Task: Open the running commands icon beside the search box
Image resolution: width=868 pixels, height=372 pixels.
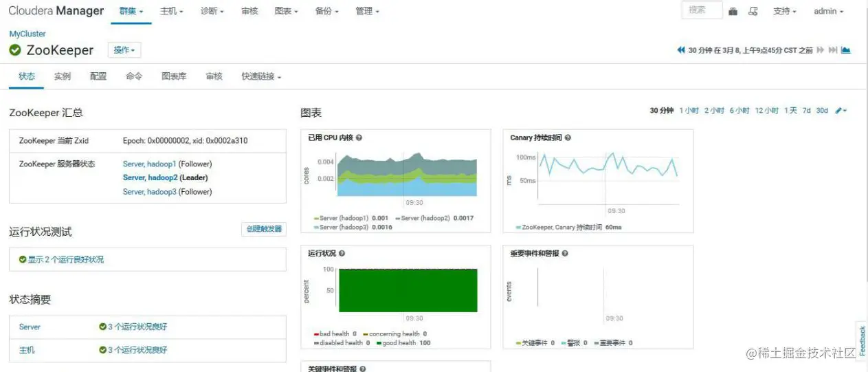Action: [x=753, y=11]
